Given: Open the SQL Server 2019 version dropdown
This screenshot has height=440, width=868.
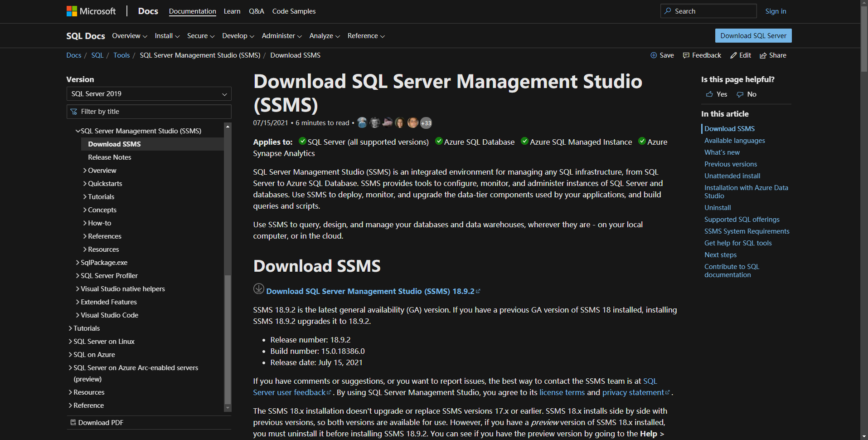Looking at the screenshot, I should coord(149,94).
